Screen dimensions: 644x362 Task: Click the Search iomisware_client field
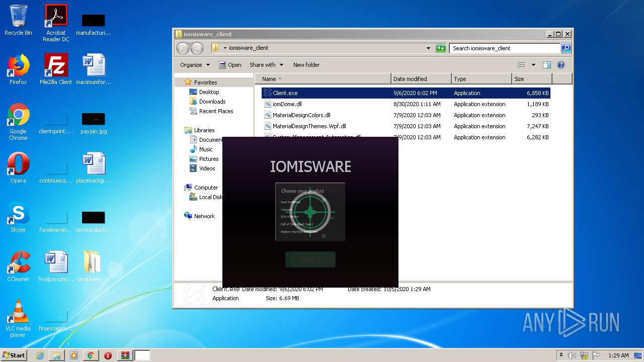click(505, 48)
